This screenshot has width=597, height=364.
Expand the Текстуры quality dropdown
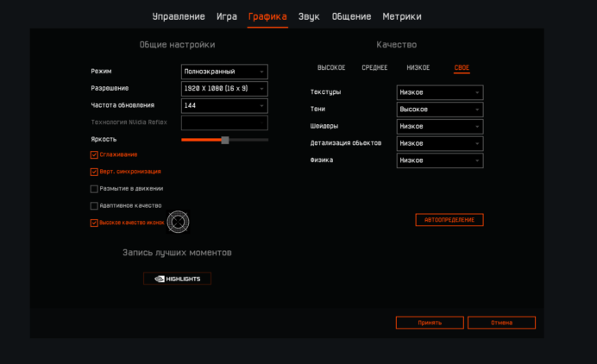click(x=440, y=92)
